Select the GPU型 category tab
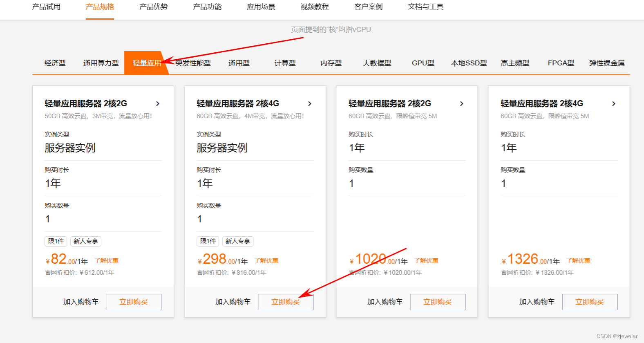This screenshot has height=343, width=644. [x=423, y=63]
